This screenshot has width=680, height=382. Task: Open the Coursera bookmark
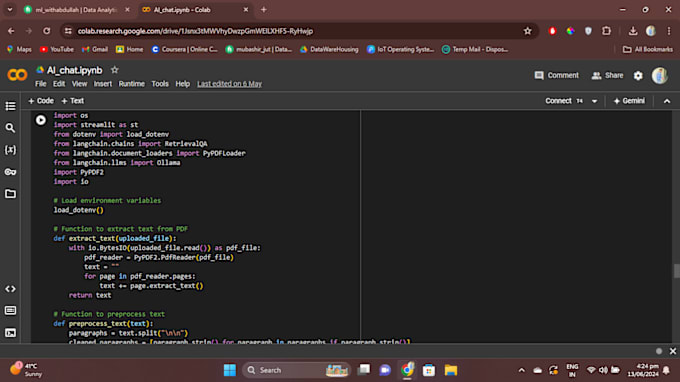click(x=184, y=49)
